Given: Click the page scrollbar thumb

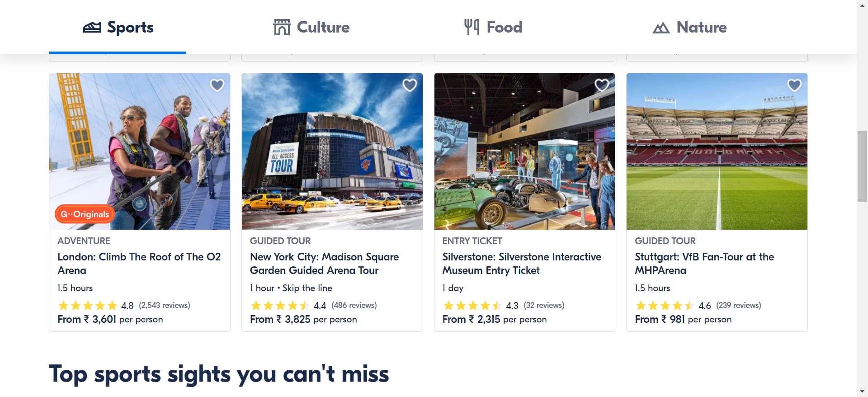Looking at the screenshot, I should point(862,166).
